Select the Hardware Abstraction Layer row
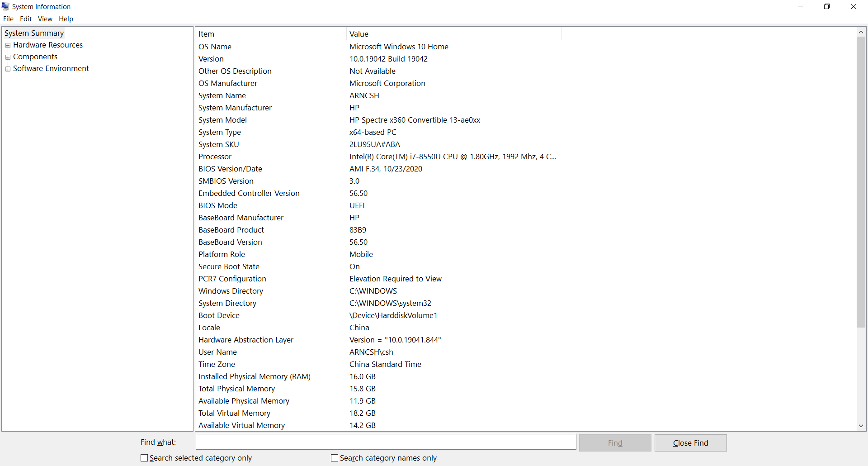868x466 pixels. click(x=378, y=340)
